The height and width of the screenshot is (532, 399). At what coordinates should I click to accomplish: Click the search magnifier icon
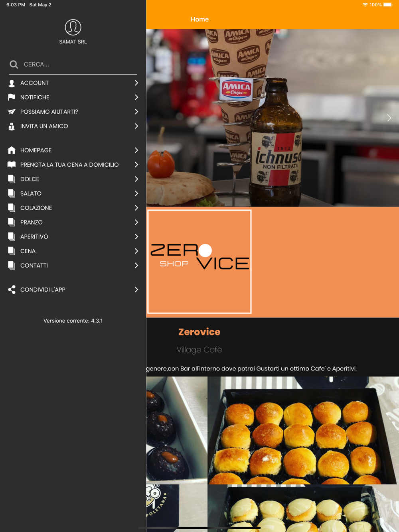pos(14,64)
